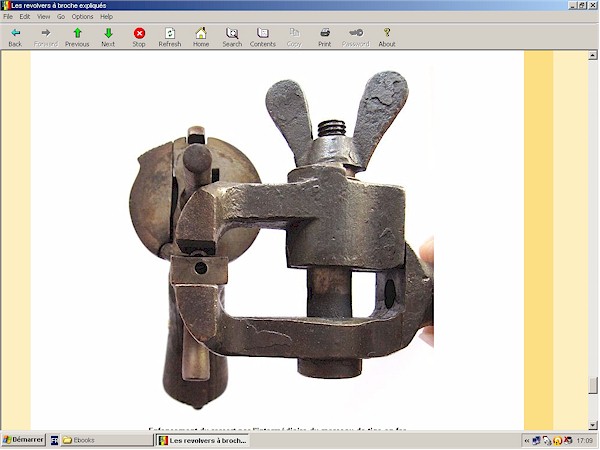Click the revolver clamp photograph
Screen dimensions: 600x450
[x=281, y=239]
